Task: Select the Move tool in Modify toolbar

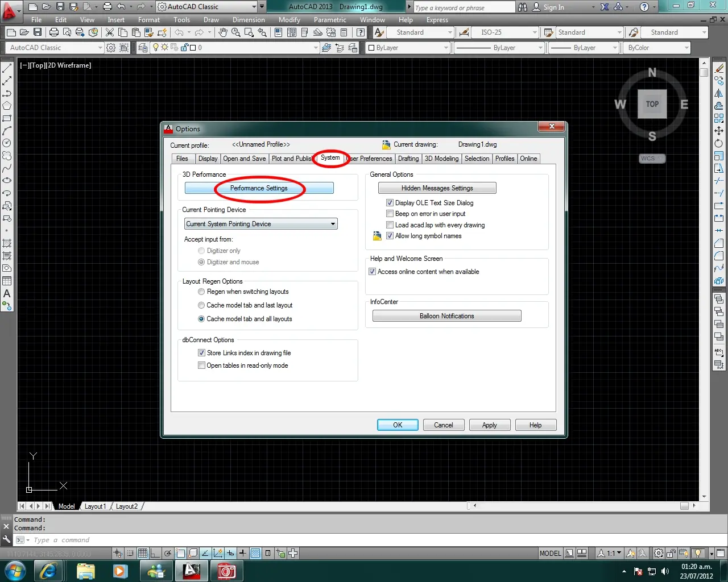Action: (719, 131)
